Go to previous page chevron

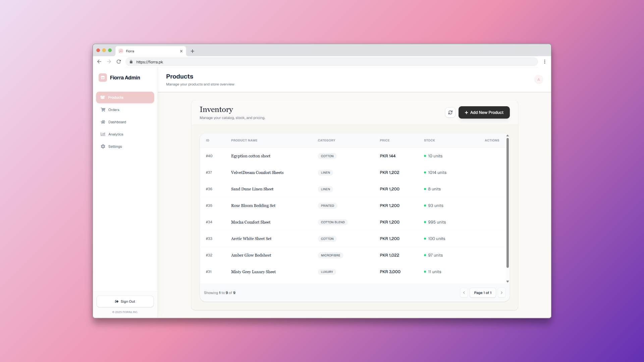coord(464,293)
